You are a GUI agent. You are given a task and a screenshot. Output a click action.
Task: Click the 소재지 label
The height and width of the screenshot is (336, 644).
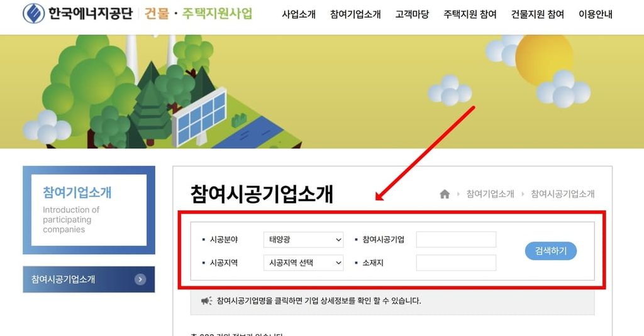[372, 263]
